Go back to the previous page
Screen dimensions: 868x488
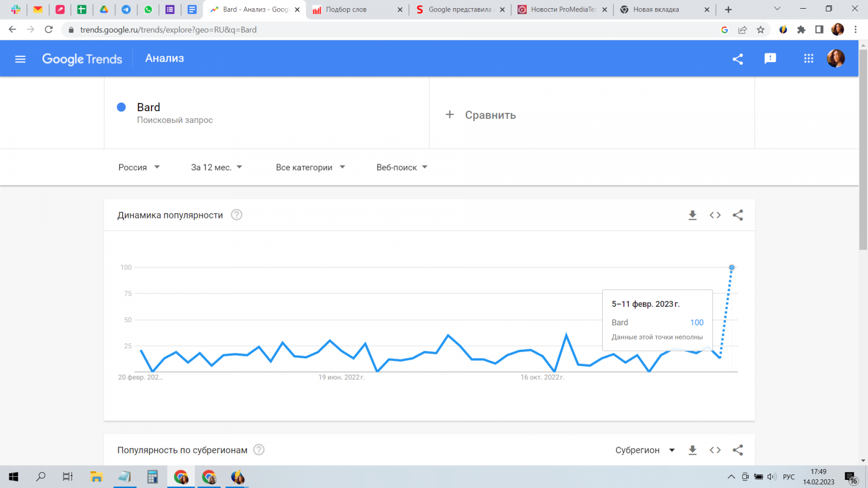(x=12, y=30)
